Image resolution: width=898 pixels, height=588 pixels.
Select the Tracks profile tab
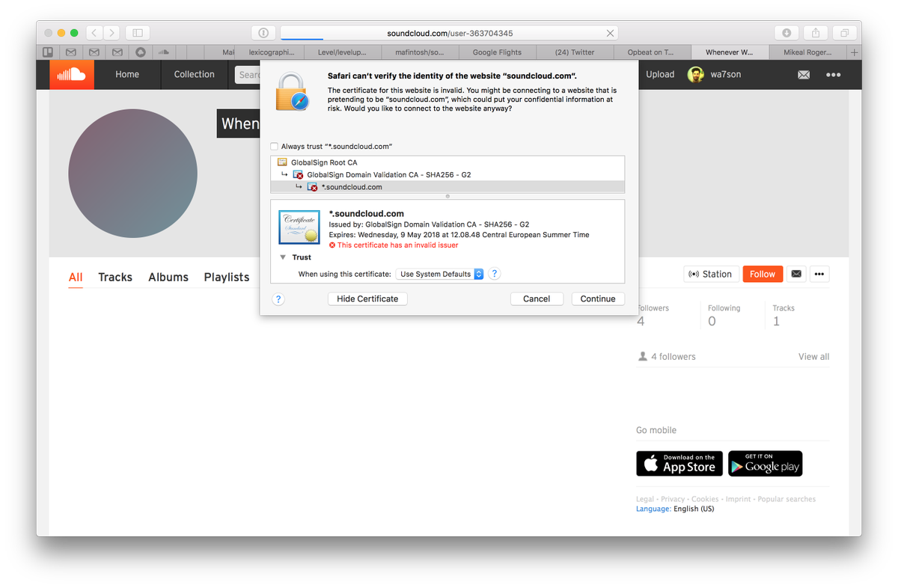click(x=115, y=277)
